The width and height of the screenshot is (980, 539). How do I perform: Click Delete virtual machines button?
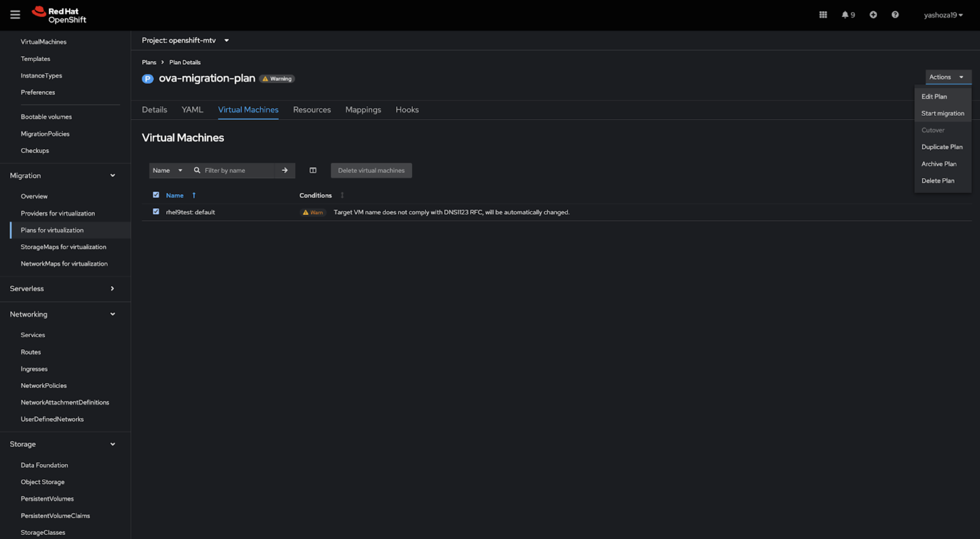pyautogui.click(x=371, y=170)
